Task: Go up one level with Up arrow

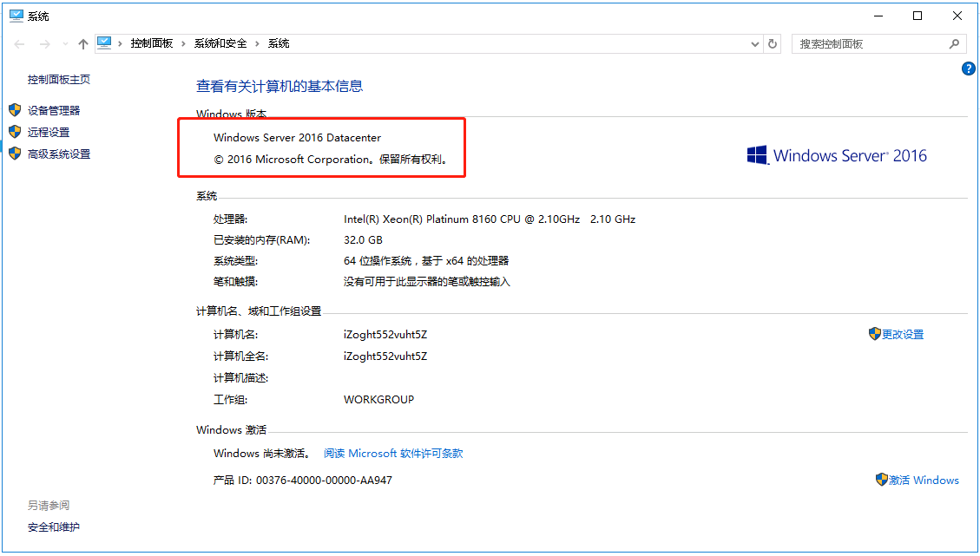Action: coord(83,43)
